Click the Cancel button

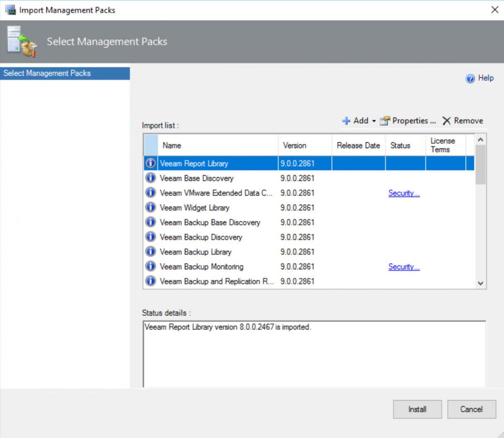click(x=472, y=409)
